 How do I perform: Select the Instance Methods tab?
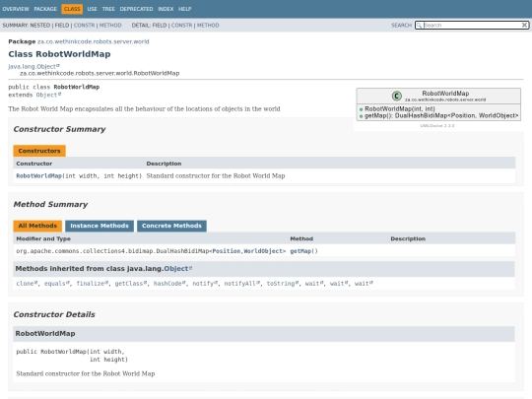(100, 226)
